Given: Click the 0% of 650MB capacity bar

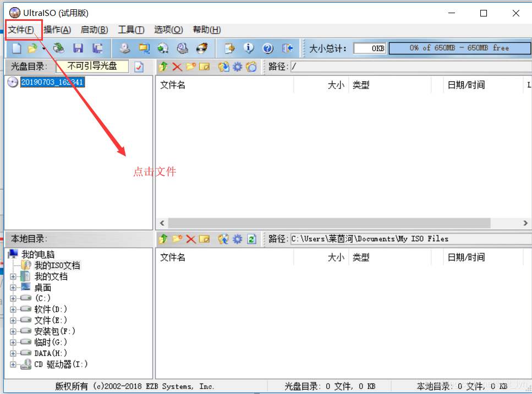Looking at the screenshot, I should coord(459,48).
